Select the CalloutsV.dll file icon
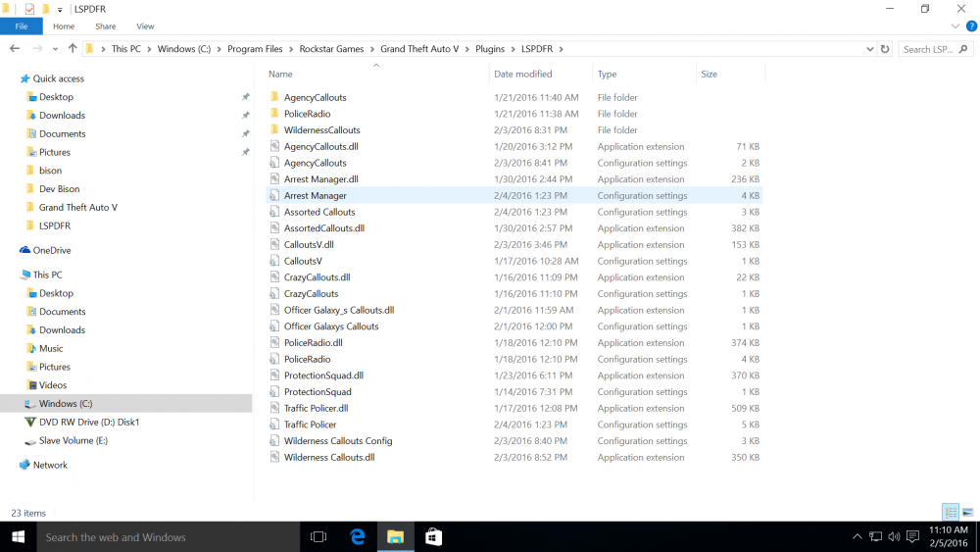 [x=274, y=244]
